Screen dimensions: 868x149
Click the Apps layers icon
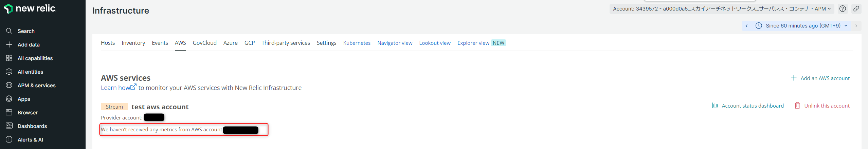(9, 99)
